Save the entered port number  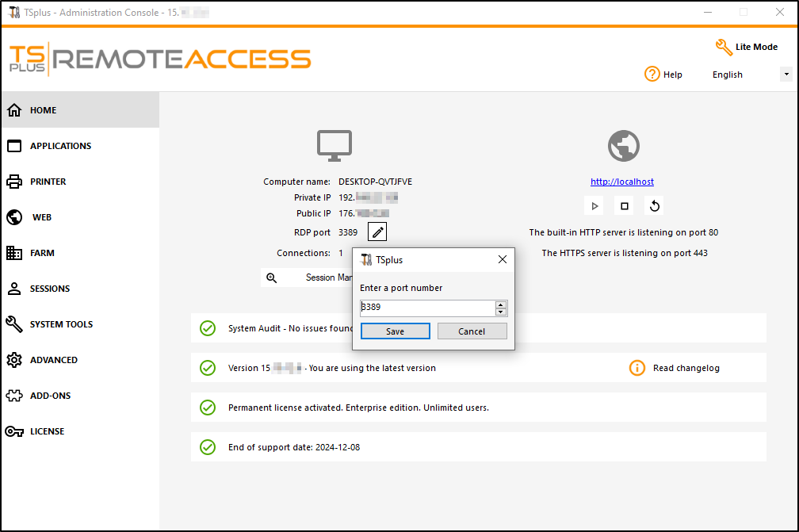point(395,331)
